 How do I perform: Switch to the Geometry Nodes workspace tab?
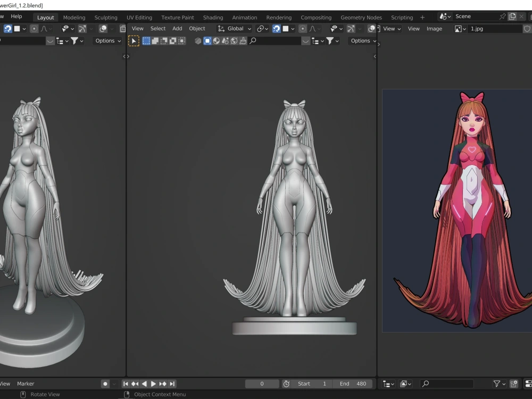(361, 18)
